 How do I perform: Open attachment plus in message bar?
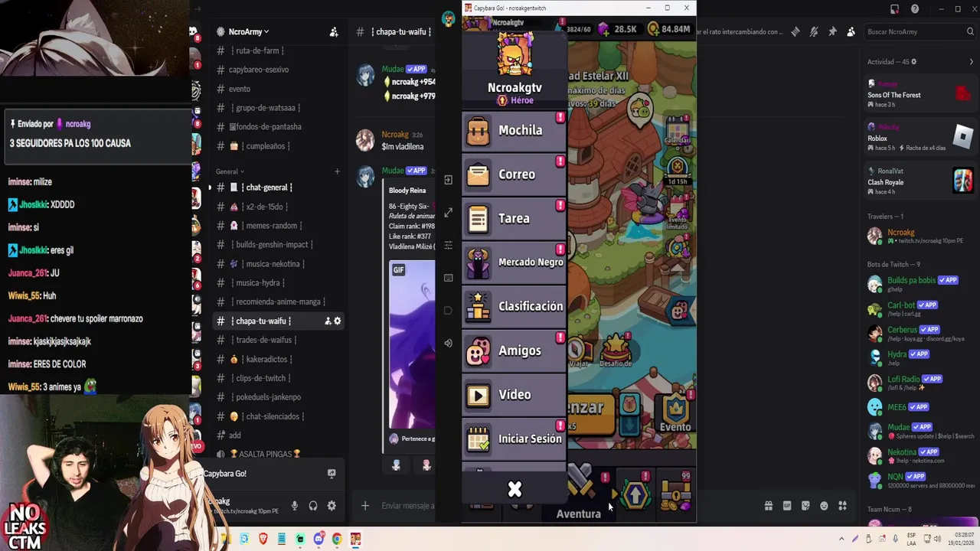point(365,506)
